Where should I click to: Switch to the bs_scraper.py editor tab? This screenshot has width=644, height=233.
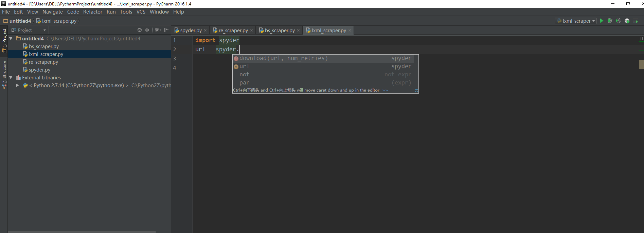pos(280,31)
